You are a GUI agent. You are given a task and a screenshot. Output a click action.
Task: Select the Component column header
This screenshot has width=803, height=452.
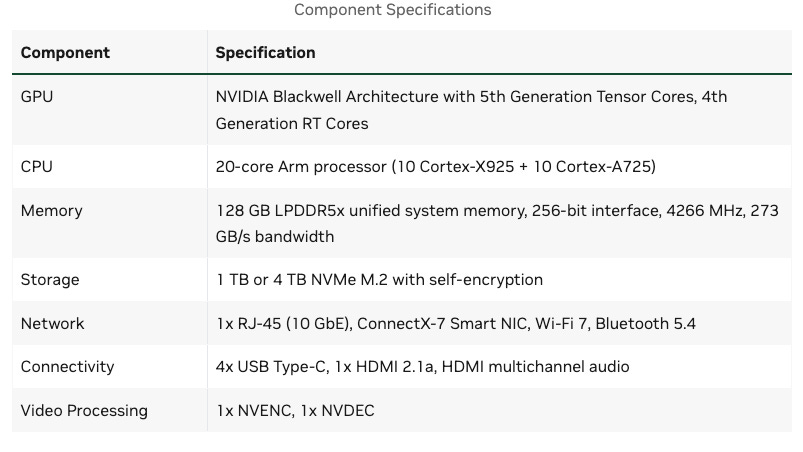click(x=65, y=52)
